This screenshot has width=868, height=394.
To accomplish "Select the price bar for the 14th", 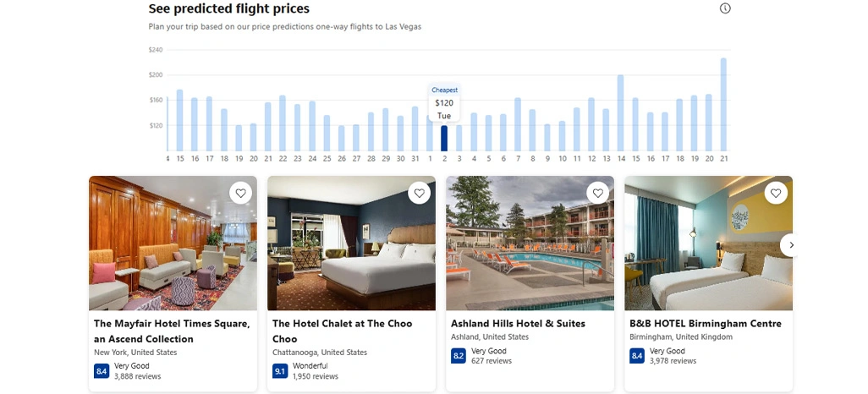I will coord(620,112).
